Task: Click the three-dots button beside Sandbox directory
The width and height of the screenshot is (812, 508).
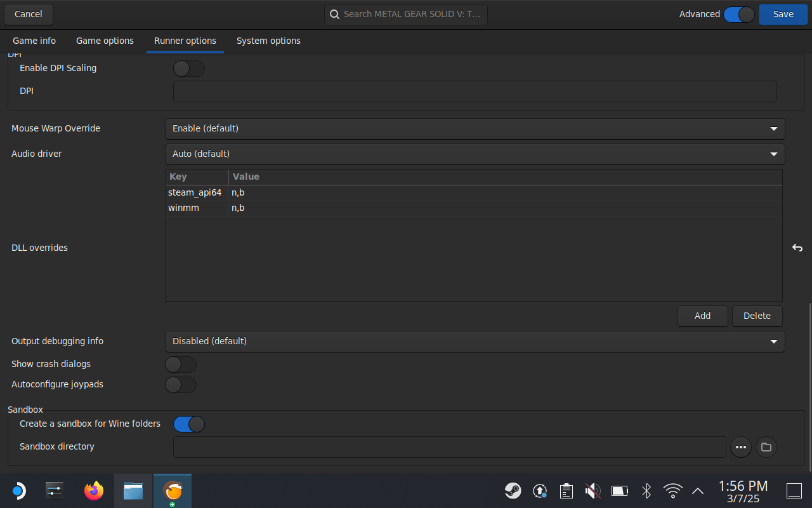Action: [741, 447]
